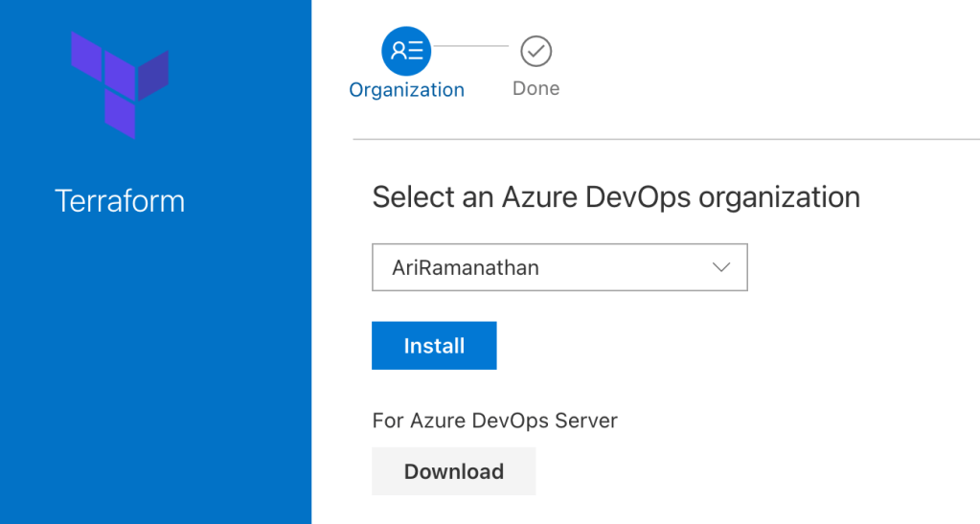Select the AriRamanathan text in dropdown

click(x=466, y=268)
